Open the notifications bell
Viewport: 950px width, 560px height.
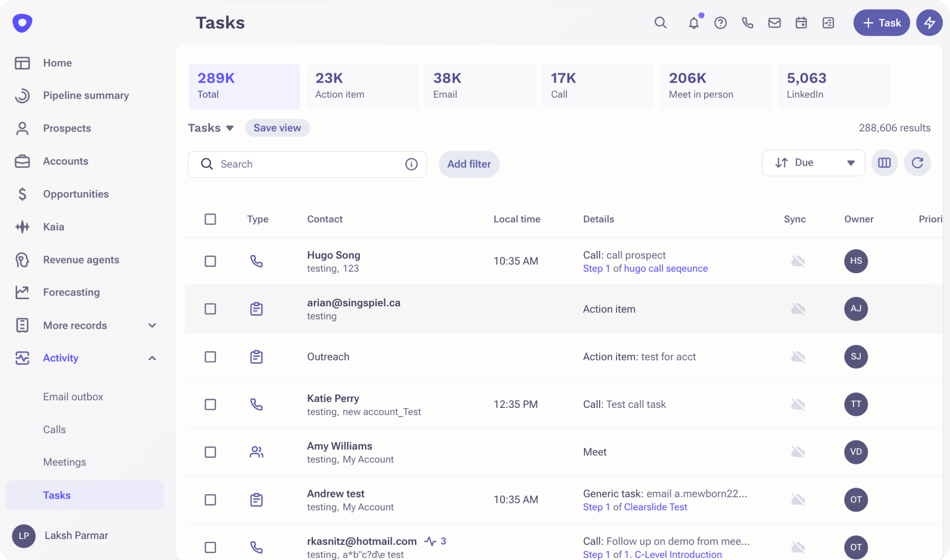[x=694, y=23]
